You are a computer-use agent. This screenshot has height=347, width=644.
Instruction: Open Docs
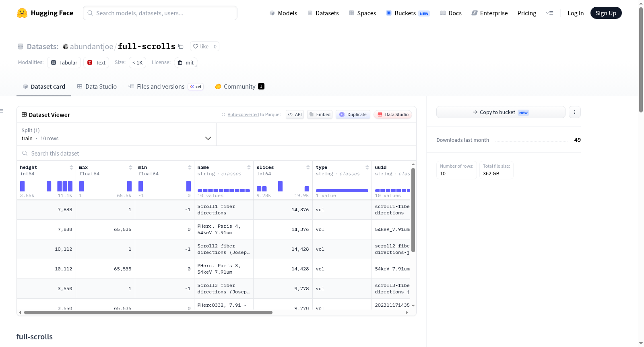point(450,13)
